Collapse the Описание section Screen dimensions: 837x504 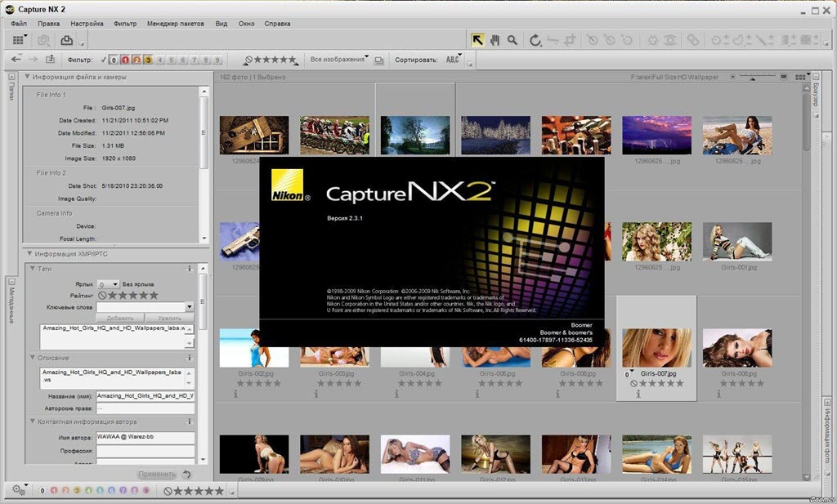point(33,358)
